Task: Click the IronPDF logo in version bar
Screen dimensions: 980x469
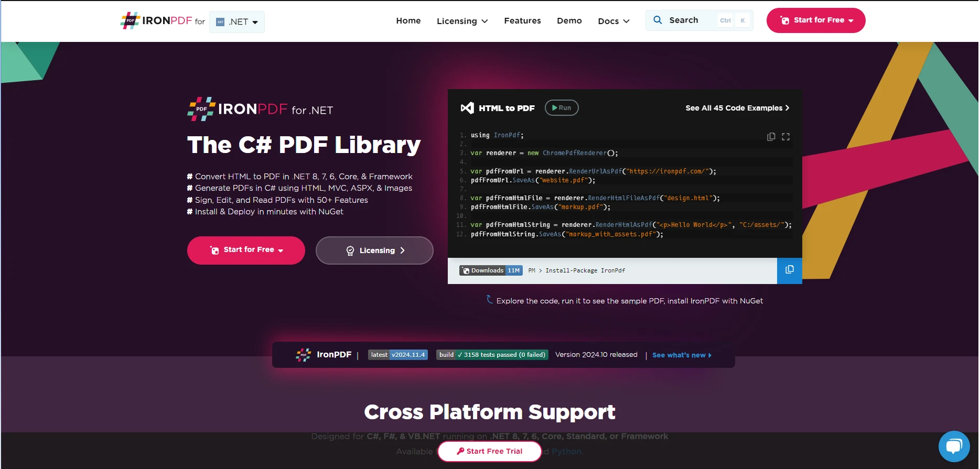Action: (x=324, y=355)
